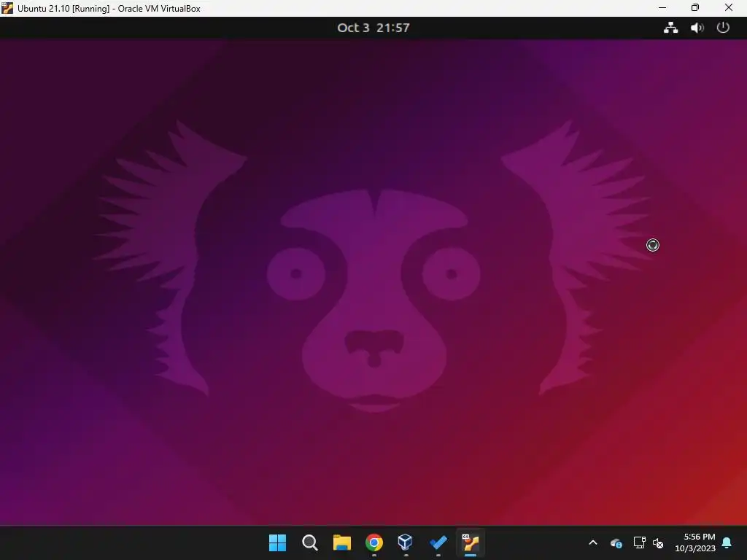Screen dimensions: 747x560
Task: Open the Windows notification bell
Action: pos(727,542)
